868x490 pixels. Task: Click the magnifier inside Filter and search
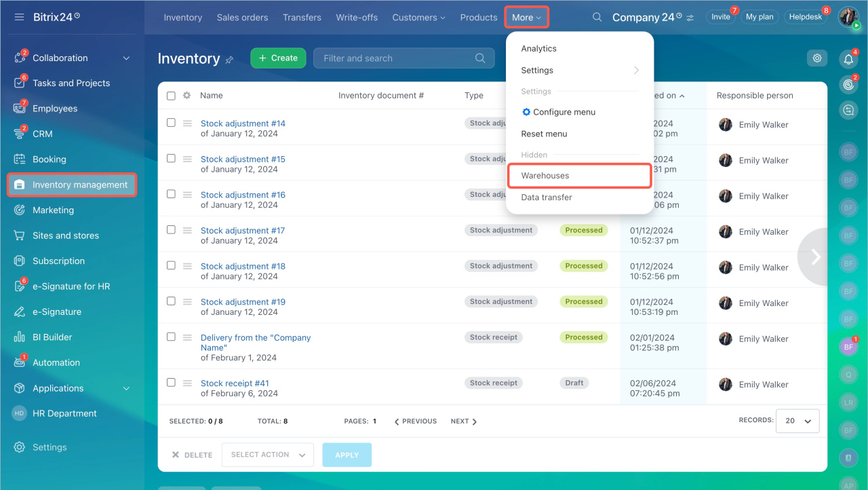pyautogui.click(x=480, y=58)
